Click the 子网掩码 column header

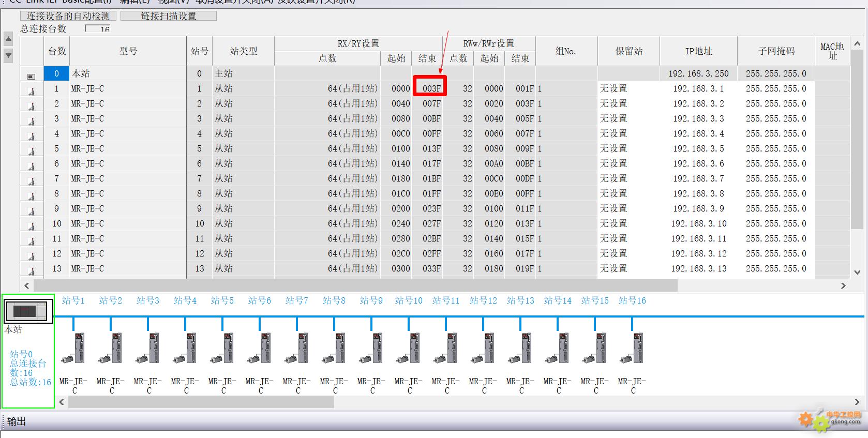coord(776,51)
